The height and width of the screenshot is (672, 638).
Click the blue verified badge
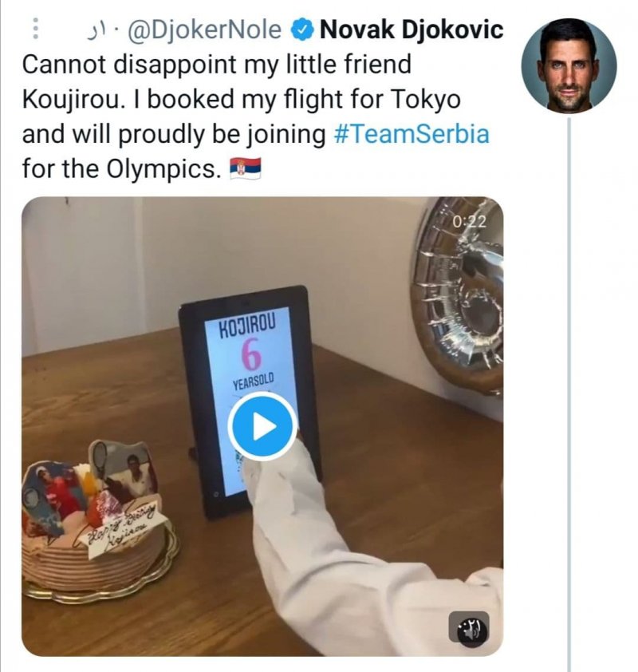pos(302,30)
